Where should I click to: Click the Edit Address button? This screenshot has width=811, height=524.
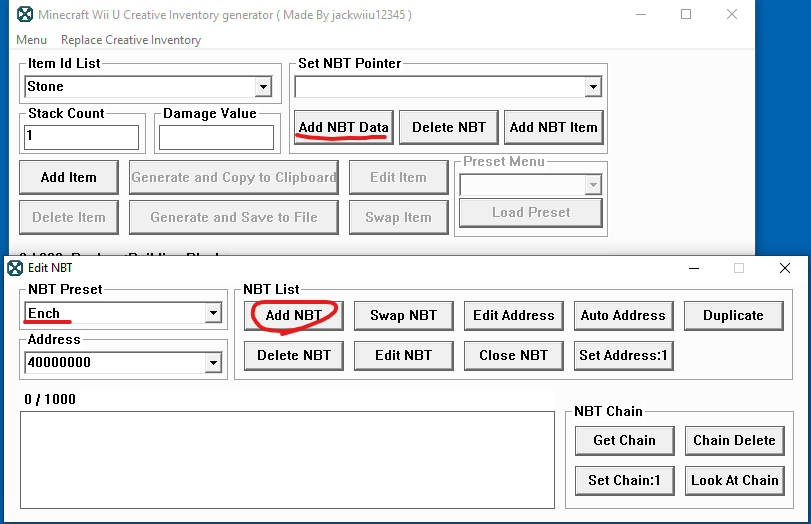(514, 316)
